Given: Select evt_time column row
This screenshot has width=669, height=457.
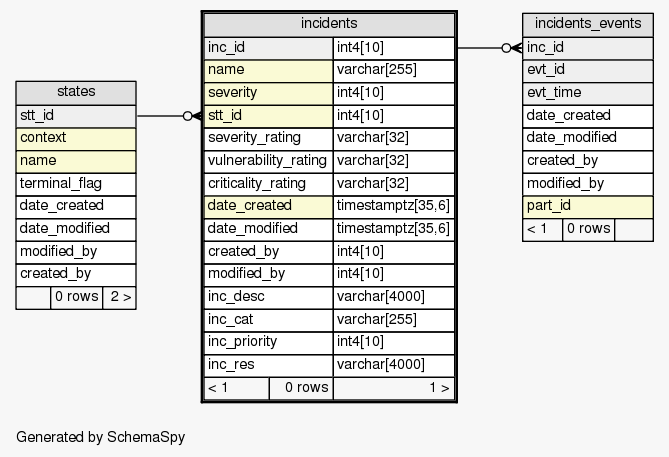Looking at the screenshot, I should [588, 93].
